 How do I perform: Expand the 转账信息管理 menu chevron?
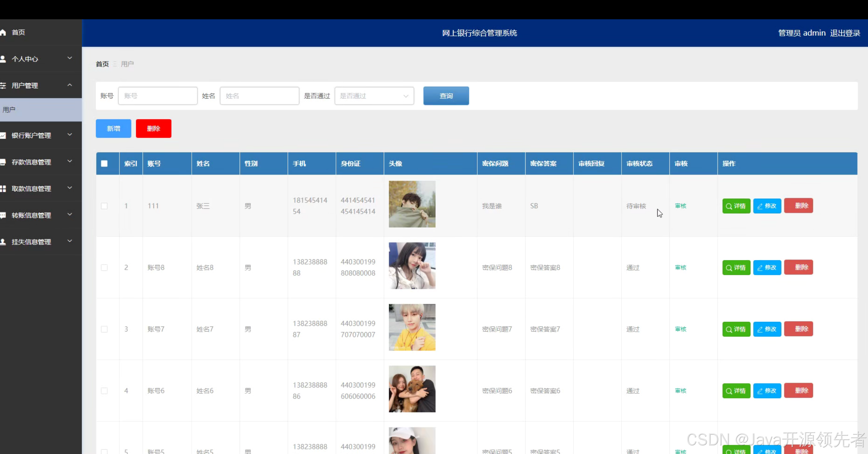tap(69, 215)
